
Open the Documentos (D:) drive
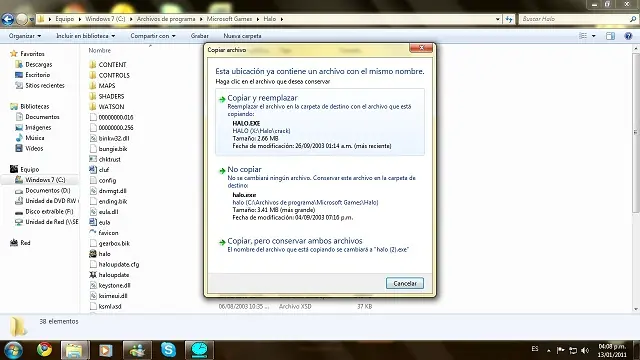click(x=47, y=191)
